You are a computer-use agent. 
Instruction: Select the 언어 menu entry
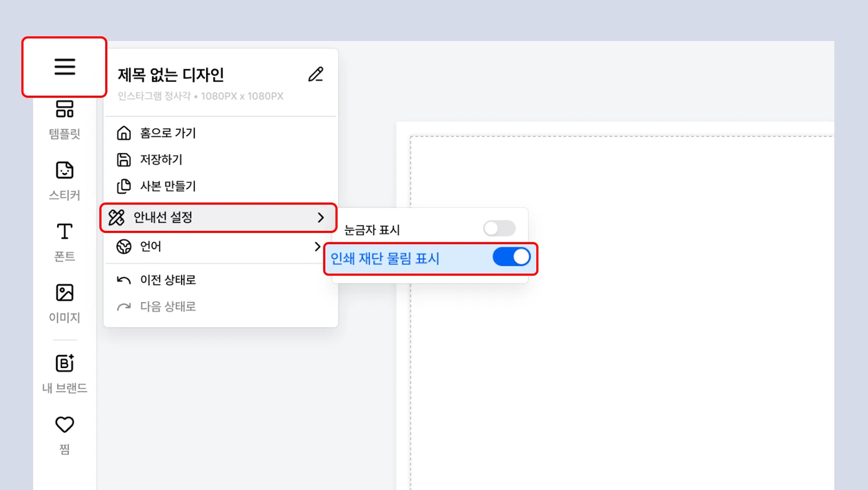click(221, 246)
